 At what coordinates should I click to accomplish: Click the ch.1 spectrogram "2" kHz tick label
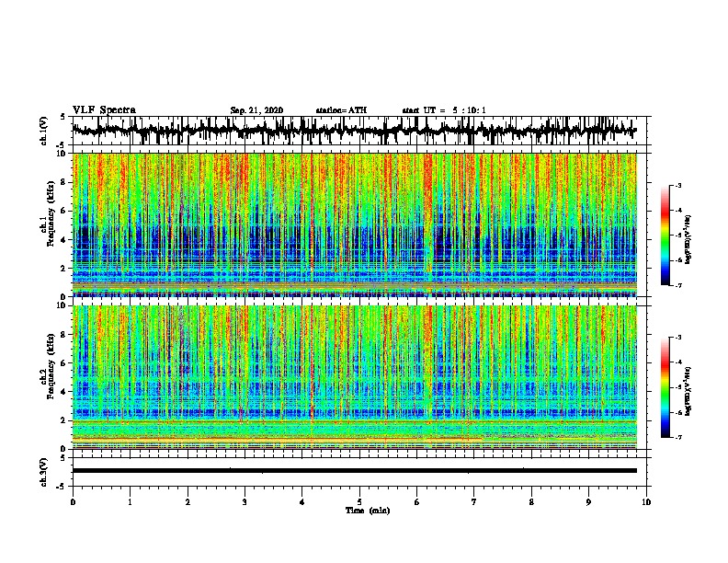click(x=64, y=268)
